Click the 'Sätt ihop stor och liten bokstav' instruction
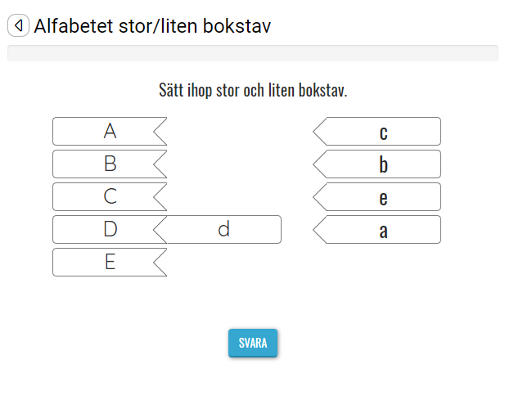 point(253,89)
